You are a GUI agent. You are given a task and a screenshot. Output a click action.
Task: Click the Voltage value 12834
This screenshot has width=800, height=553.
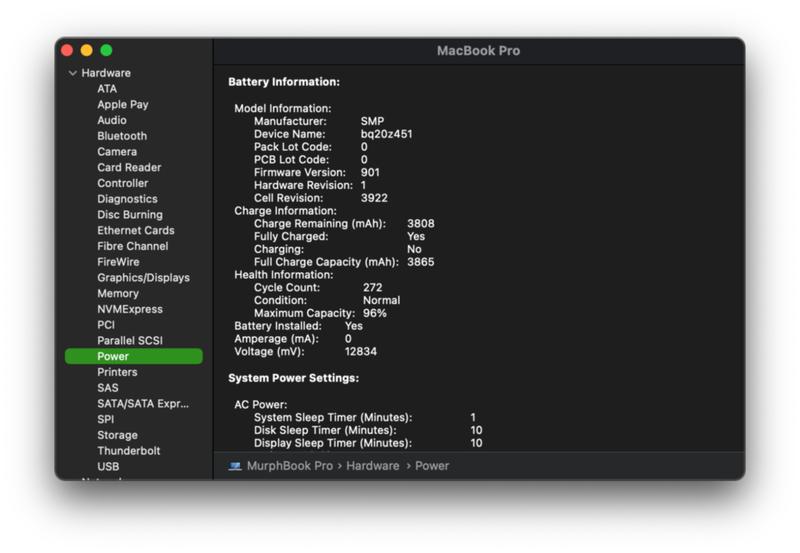(x=361, y=352)
